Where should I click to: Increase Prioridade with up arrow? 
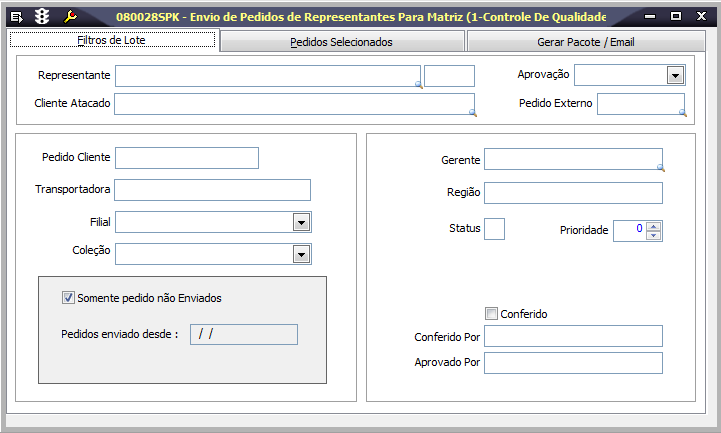point(653,226)
